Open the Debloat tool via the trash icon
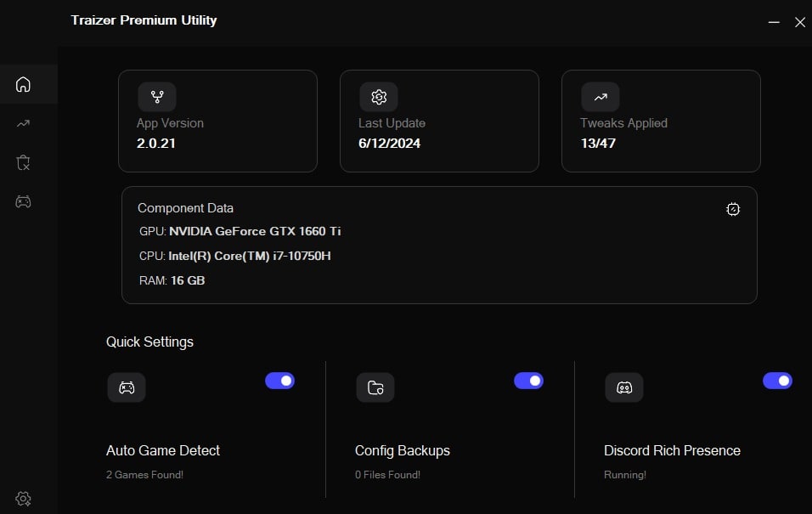This screenshot has width=812, height=514. tap(22, 162)
